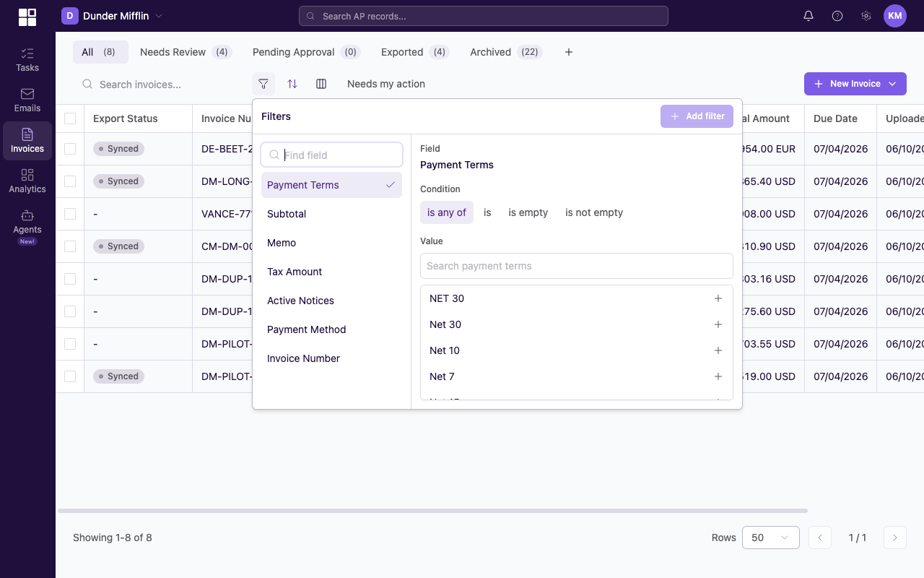Toggle the select-all header checkbox
Screen dimensions: 924x578
pyautogui.click(x=70, y=118)
